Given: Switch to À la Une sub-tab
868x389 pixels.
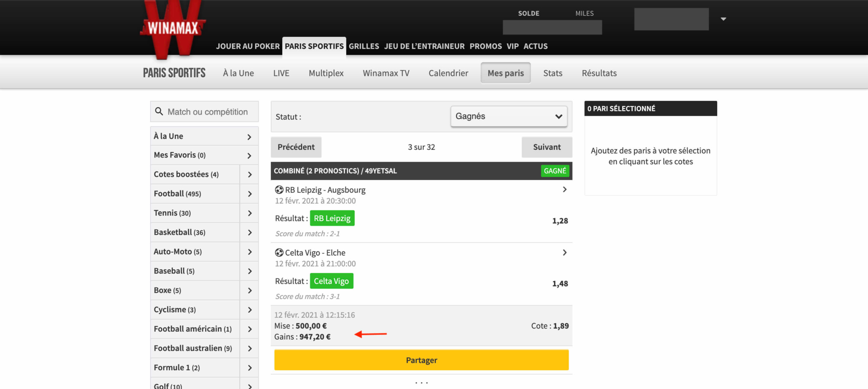Looking at the screenshot, I should pos(239,73).
